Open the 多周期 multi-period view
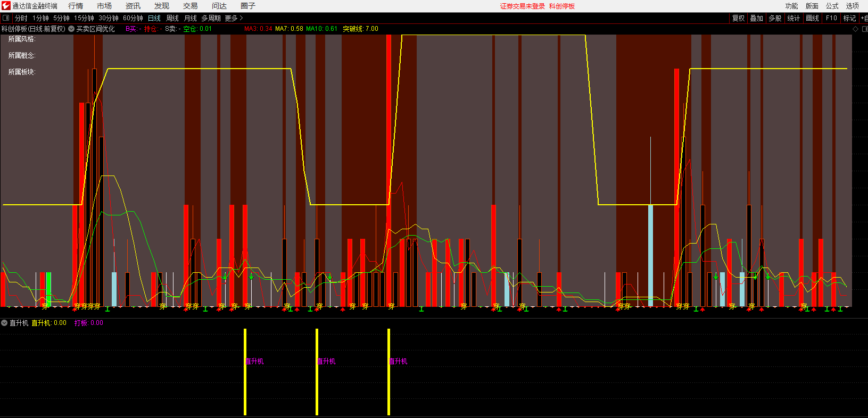This screenshot has width=868, height=418. point(211,18)
